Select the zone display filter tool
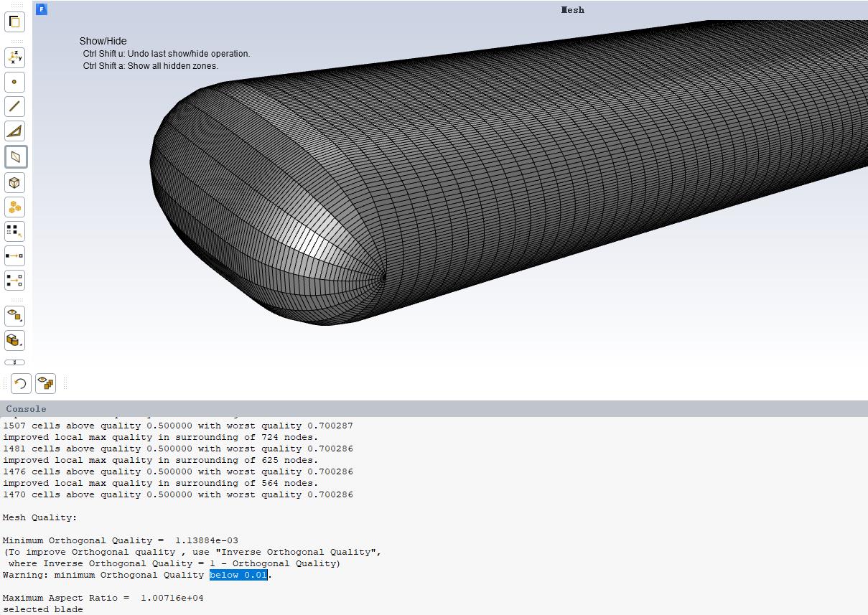868x615 pixels. point(14,22)
